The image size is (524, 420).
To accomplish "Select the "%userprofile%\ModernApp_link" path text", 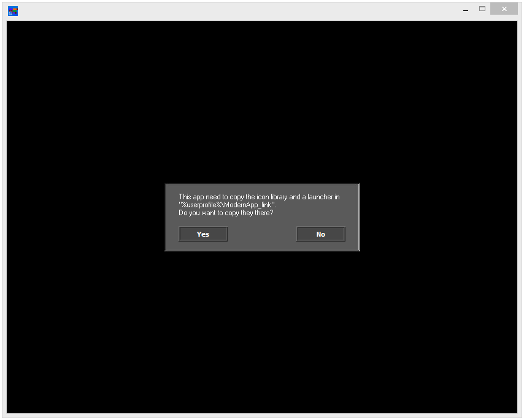I will 227,205.
